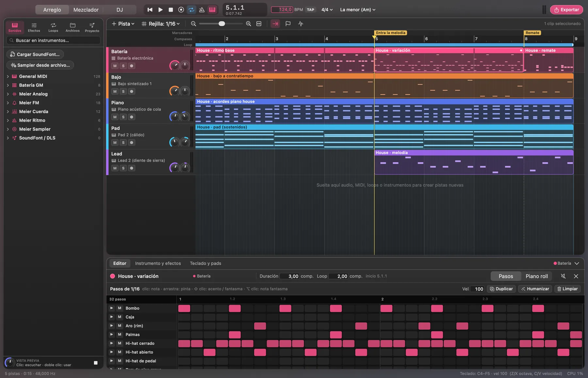This screenshot has height=378, width=588.
Task: Open the Sonidos sidebar panel
Action: tap(15, 27)
